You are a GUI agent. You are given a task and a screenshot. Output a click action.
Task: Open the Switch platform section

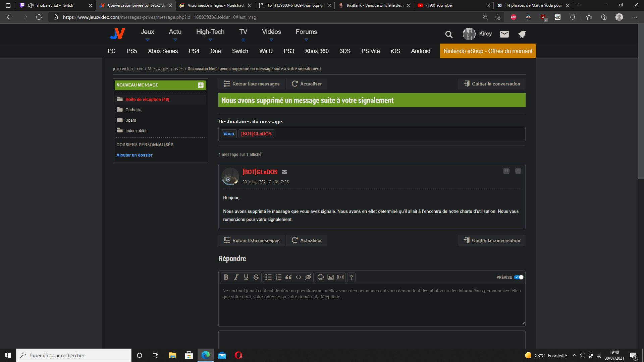[240, 51]
